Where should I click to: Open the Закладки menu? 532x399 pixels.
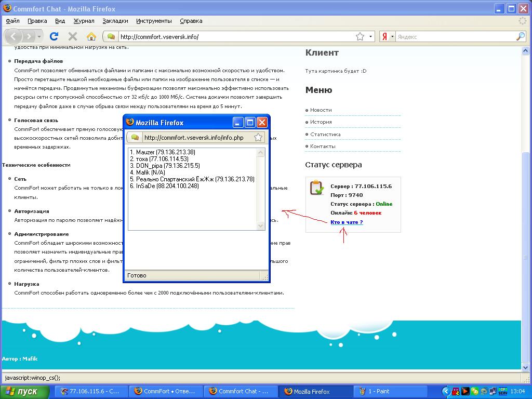[115, 21]
